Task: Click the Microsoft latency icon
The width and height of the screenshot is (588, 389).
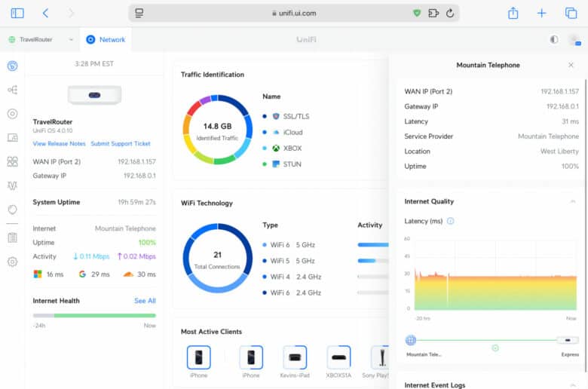Action: [38, 274]
